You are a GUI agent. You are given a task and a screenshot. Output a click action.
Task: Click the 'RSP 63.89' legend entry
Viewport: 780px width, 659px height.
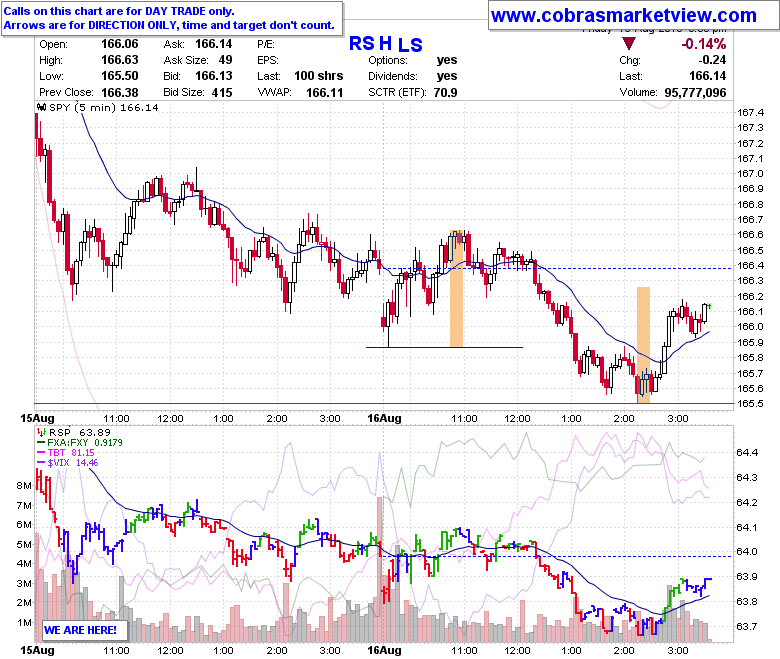coord(80,432)
